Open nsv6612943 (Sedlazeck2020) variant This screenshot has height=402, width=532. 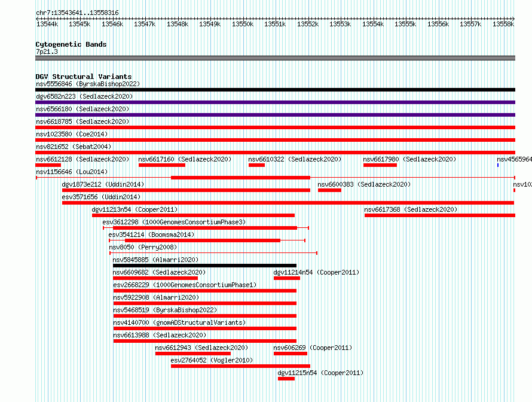point(201,348)
